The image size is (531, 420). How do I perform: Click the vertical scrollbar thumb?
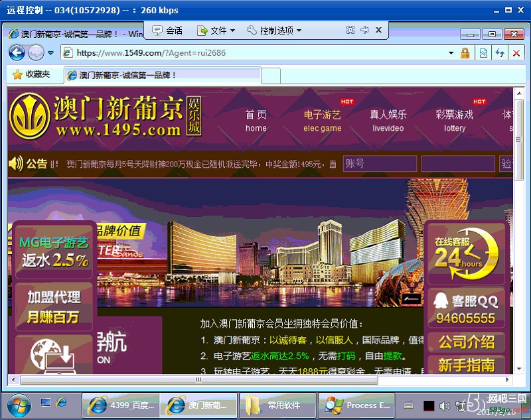(x=519, y=139)
